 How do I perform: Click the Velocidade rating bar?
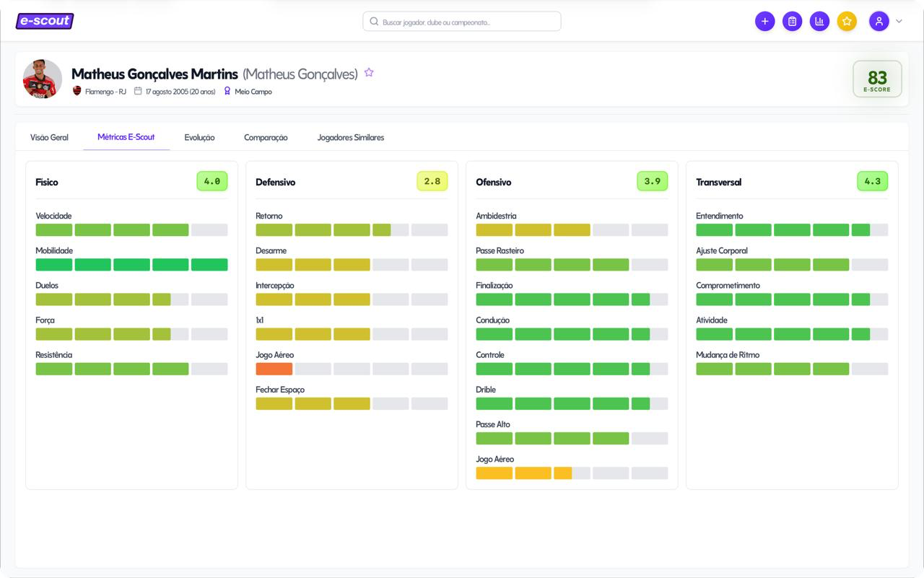[131, 230]
